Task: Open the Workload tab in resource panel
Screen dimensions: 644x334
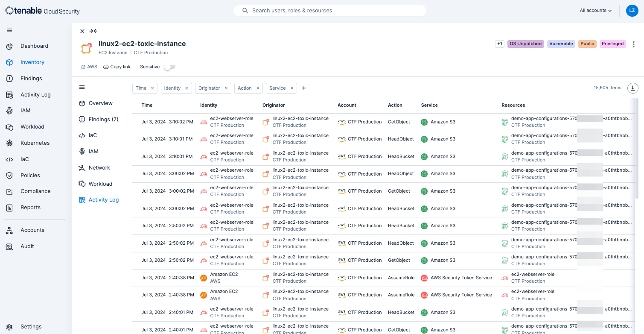Action: tap(100, 184)
